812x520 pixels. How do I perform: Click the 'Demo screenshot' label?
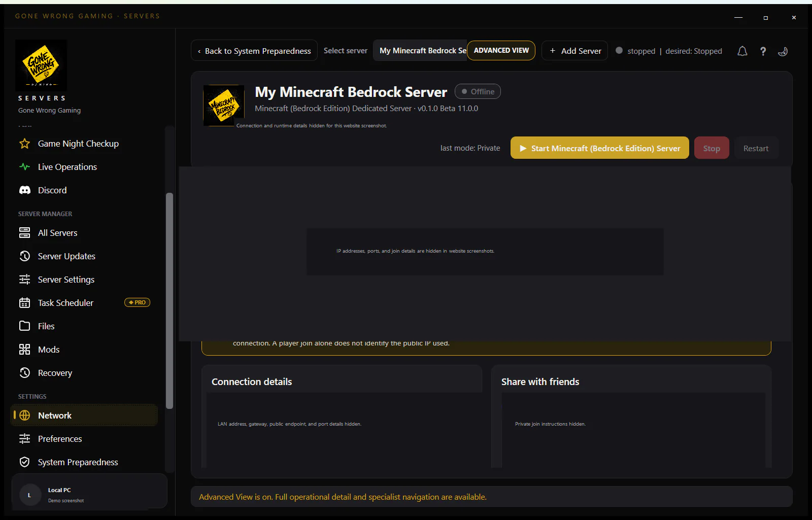point(66,501)
